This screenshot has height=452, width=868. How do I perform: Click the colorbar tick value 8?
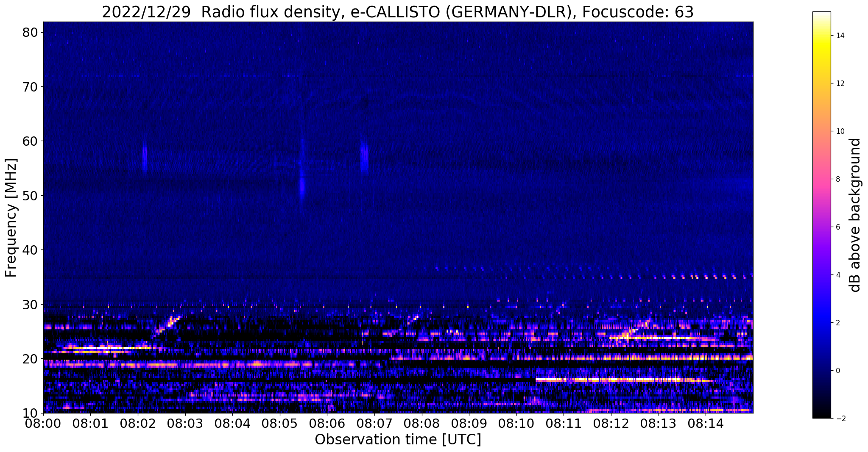point(837,179)
